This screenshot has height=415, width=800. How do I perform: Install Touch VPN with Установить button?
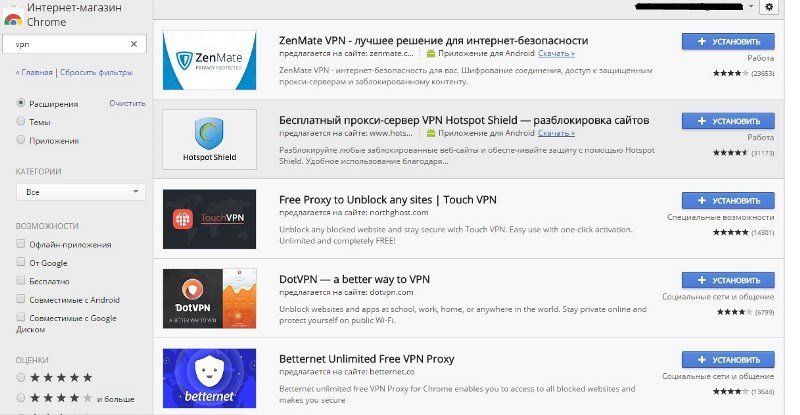click(728, 201)
